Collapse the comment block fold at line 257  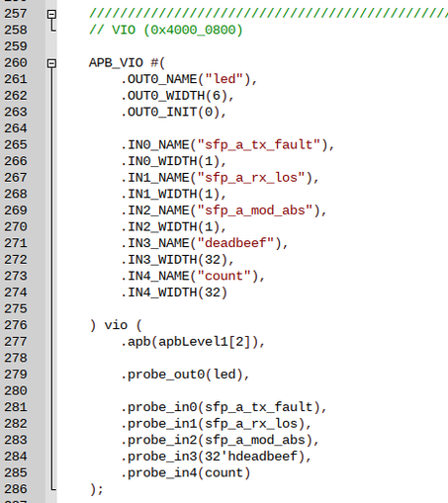(x=51, y=14)
